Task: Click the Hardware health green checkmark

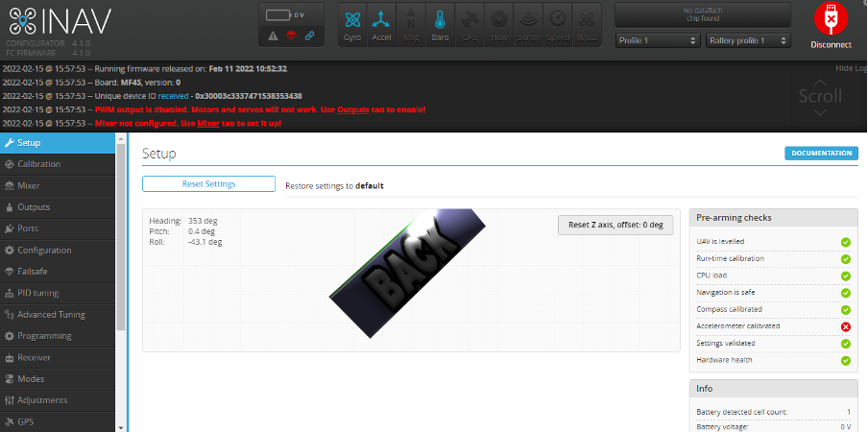Action: (x=846, y=360)
